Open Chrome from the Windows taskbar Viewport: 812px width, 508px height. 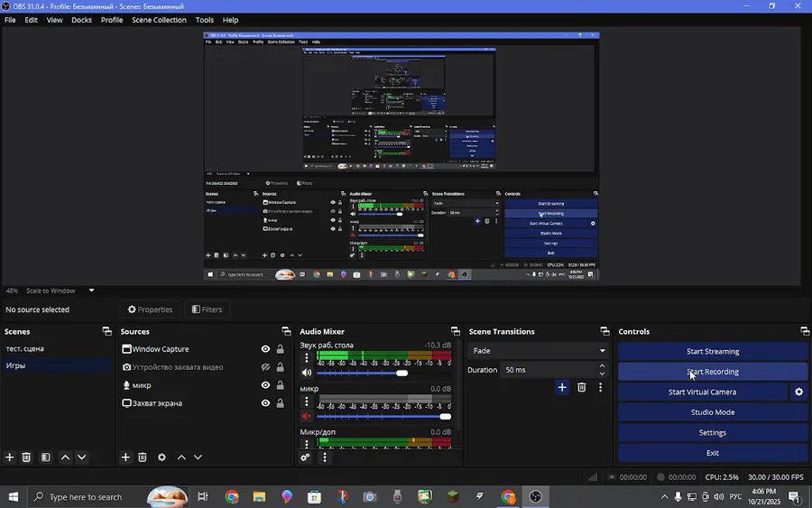click(232, 497)
